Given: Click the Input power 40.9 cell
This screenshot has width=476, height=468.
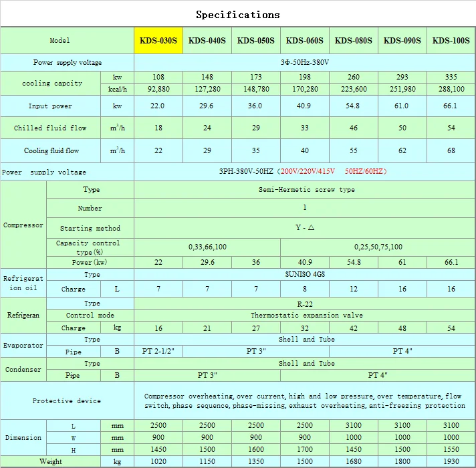Looking at the screenshot, I should [305, 106].
